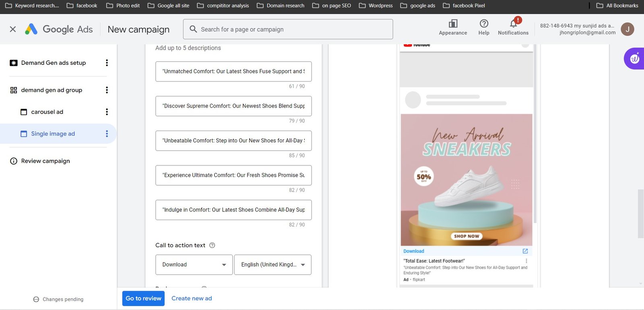The height and width of the screenshot is (310, 644).
Task: Click the Call to action text help icon
Action: 212,245
